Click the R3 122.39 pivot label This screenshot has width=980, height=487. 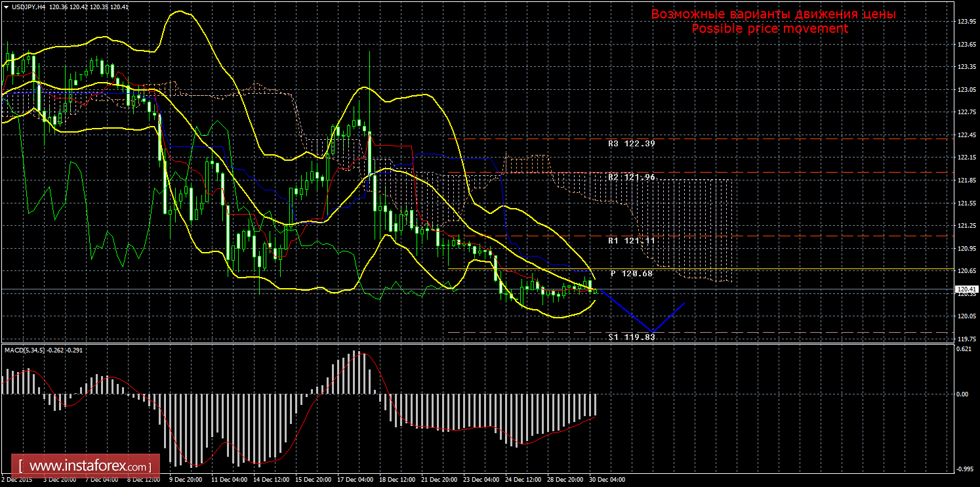(x=631, y=143)
